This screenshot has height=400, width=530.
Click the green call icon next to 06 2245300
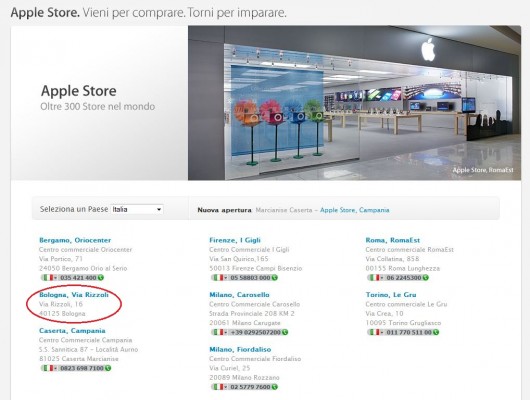click(425, 278)
